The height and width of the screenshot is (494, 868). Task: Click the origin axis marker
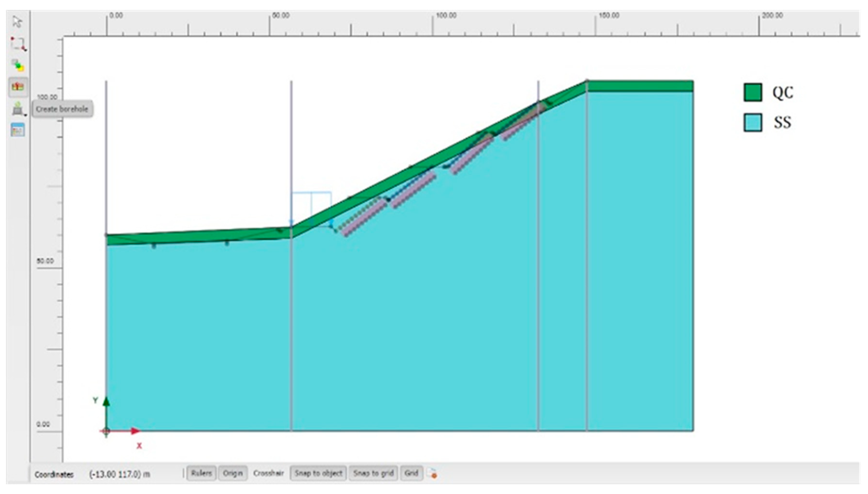(106, 431)
